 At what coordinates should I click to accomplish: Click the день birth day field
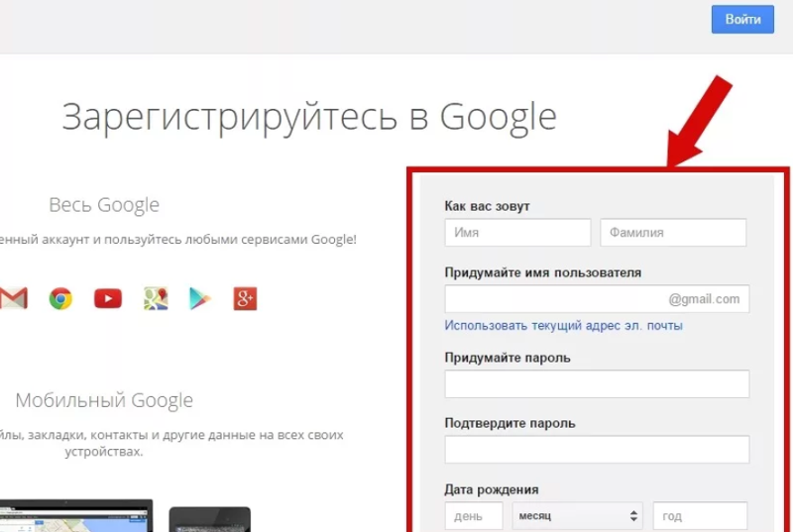474,516
